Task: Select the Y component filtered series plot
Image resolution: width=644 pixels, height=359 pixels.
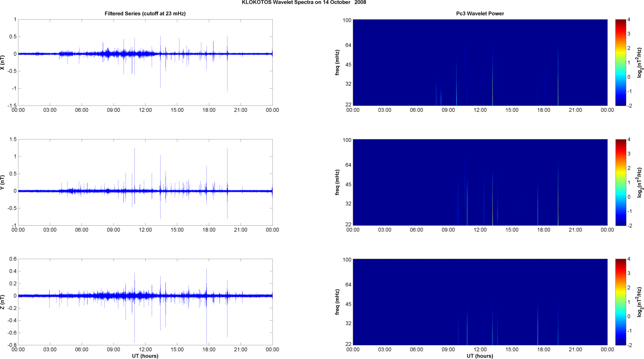Action: click(145, 182)
